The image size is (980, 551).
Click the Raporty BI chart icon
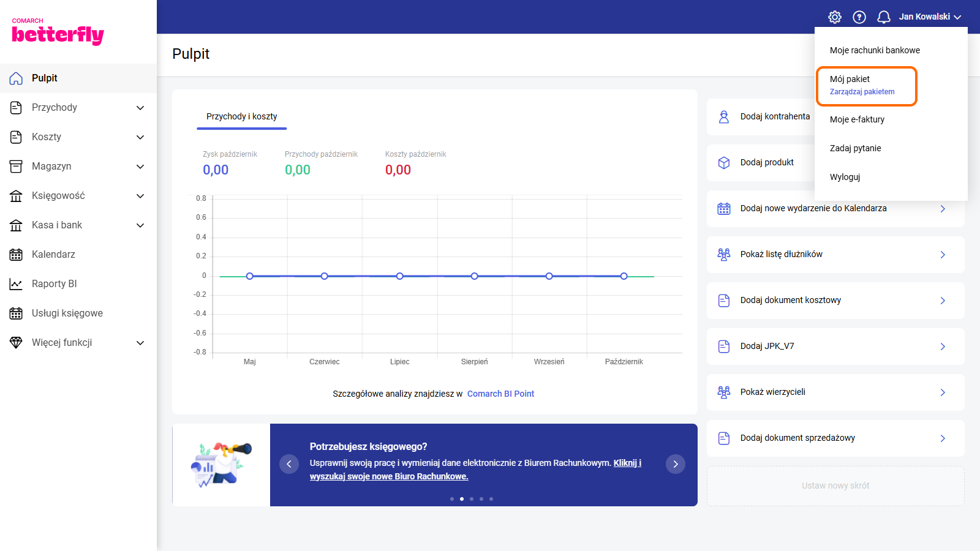pyautogui.click(x=16, y=284)
